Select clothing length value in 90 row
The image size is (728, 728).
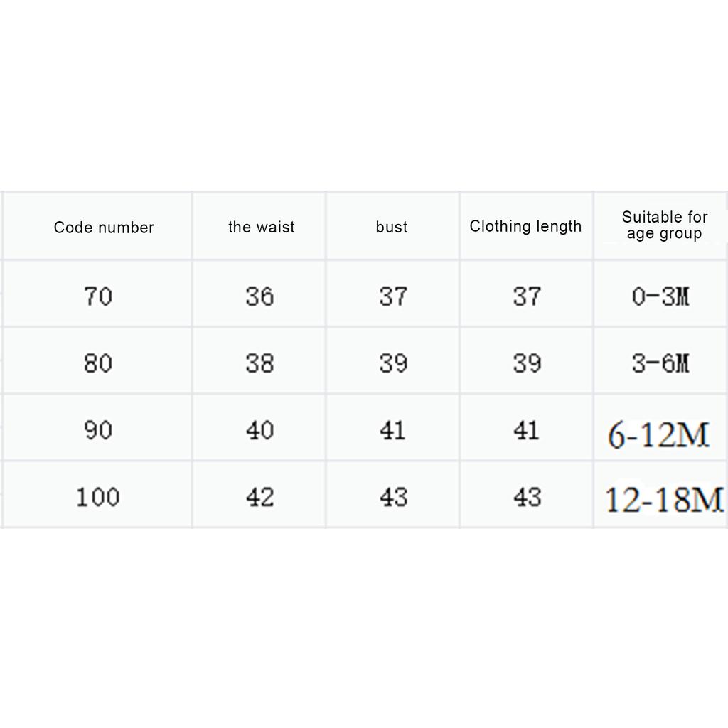527,430
